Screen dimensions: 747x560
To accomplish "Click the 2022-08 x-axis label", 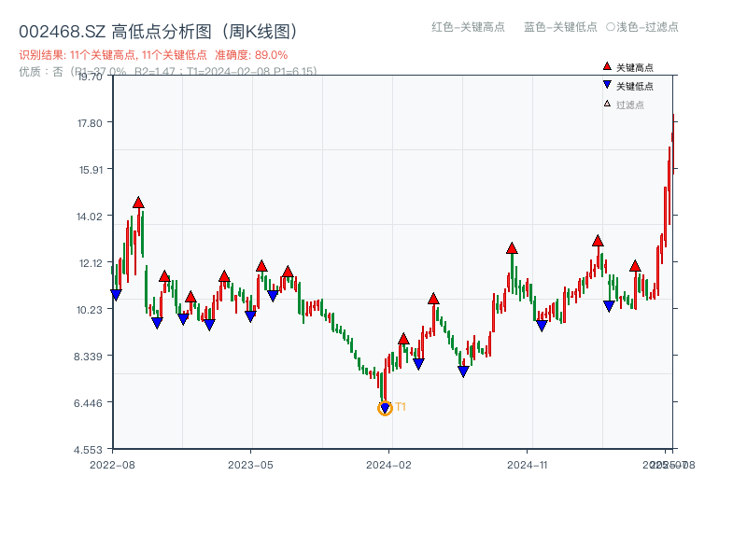I will point(112,465).
